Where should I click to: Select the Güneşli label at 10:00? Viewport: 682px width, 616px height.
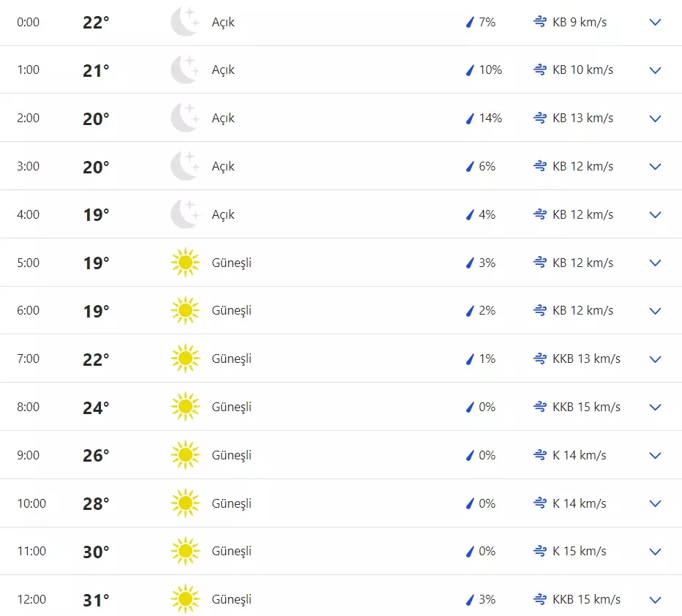pyautogui.click(x=231, y=503)
